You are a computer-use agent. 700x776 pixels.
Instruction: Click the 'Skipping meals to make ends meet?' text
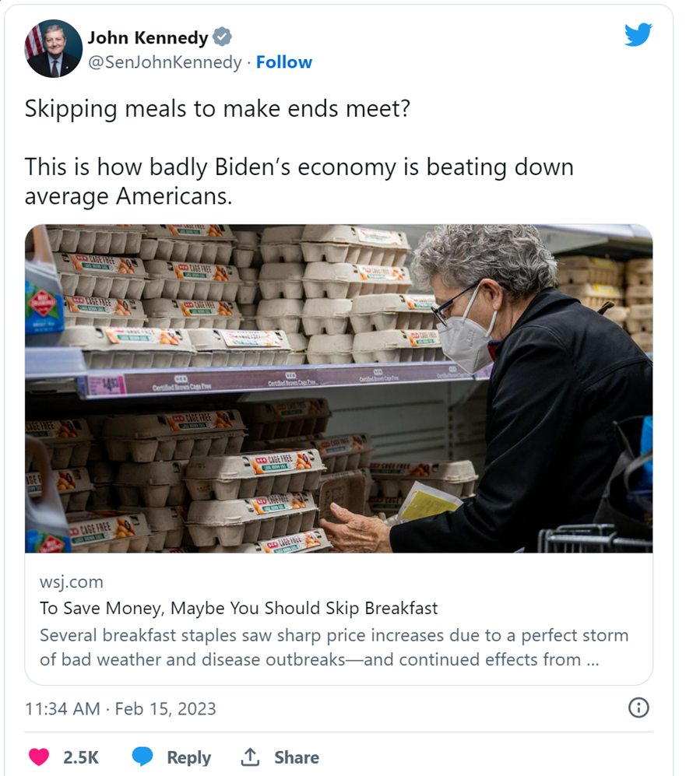click(216, 108)
